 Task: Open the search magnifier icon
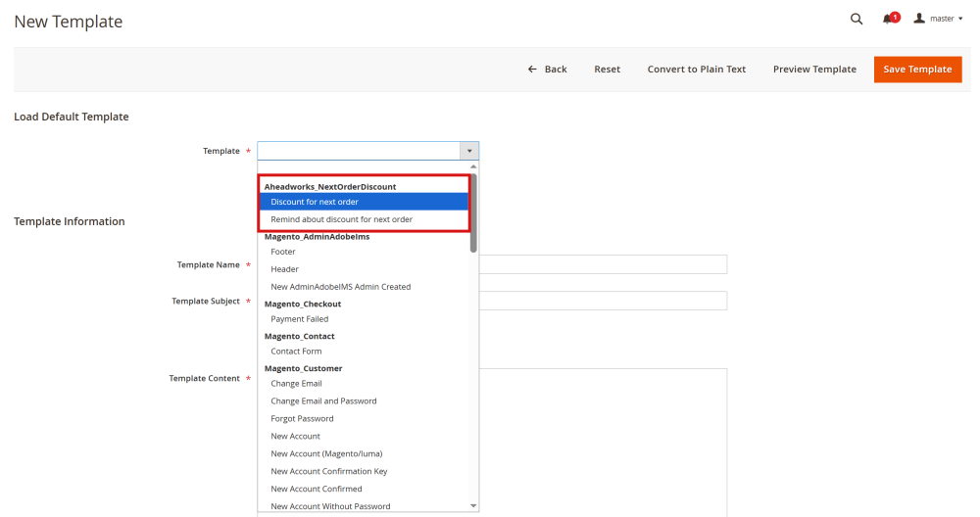tap(857, 19)
